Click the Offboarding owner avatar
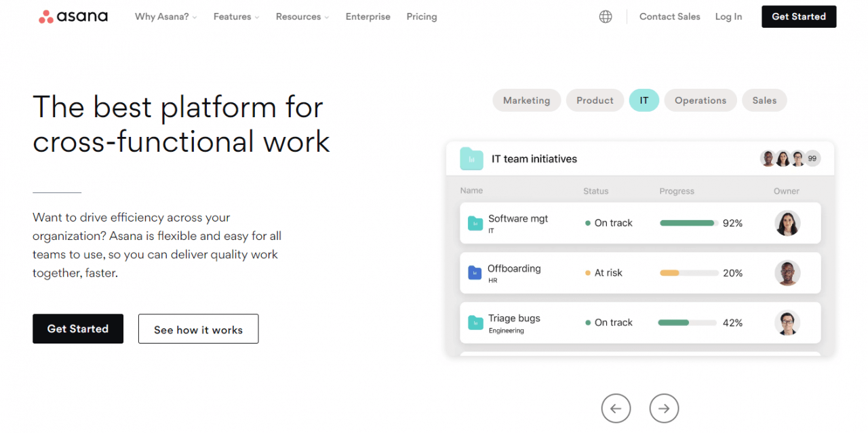Viewport: 868px width, 433px height. pos(787,272)
